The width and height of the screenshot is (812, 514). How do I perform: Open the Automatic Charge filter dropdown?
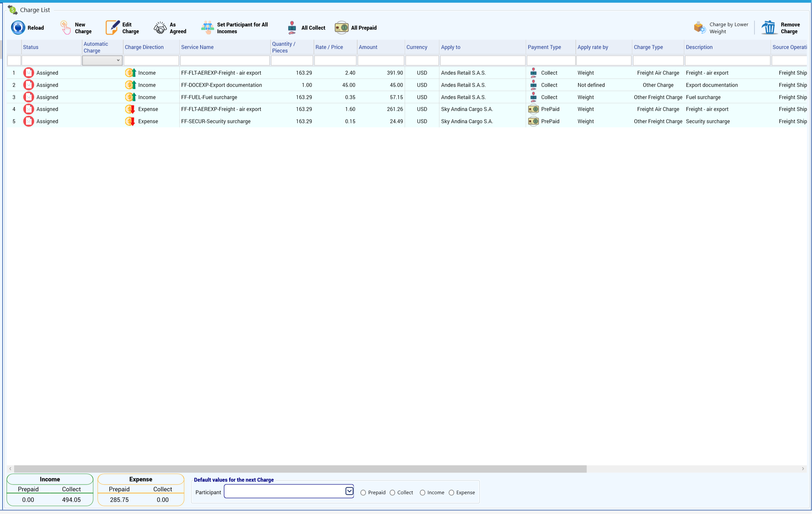[102, 60]
